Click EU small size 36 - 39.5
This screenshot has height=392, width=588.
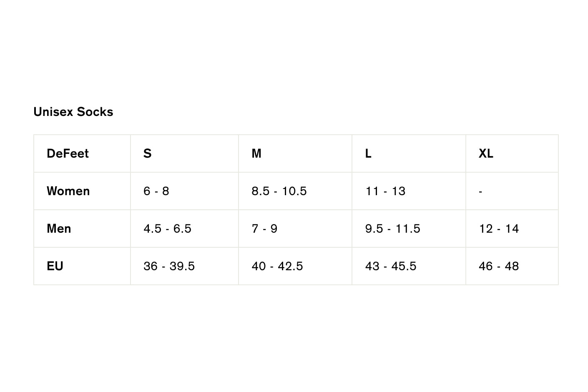coord(169,266)
